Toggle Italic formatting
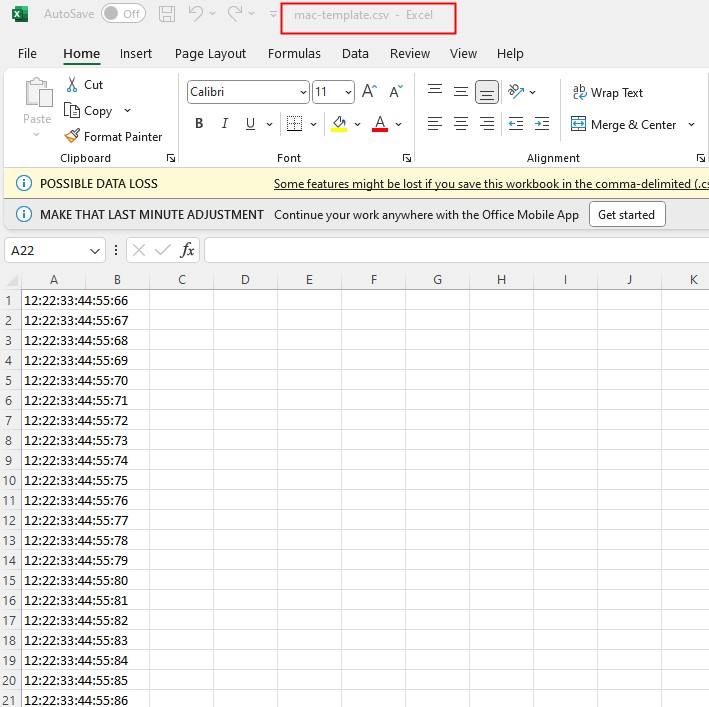This screenshot has height=707, width=709. click(x=225, y=123)
